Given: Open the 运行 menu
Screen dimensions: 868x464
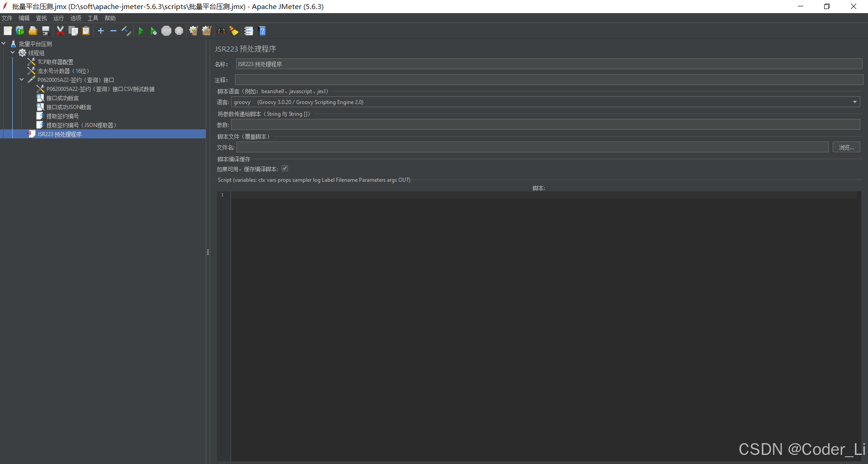Looking at the screenshot, I should 58,18.
